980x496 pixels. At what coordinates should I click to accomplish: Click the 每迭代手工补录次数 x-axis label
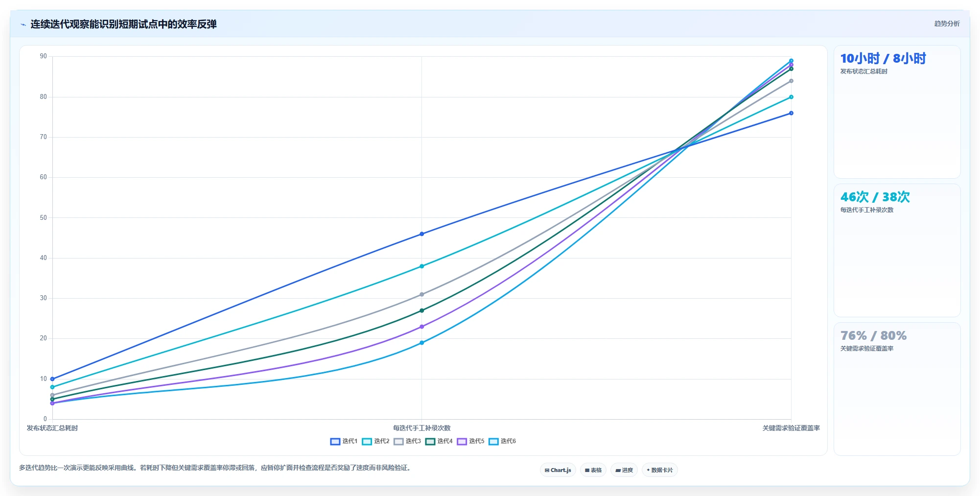coord(421,428)
